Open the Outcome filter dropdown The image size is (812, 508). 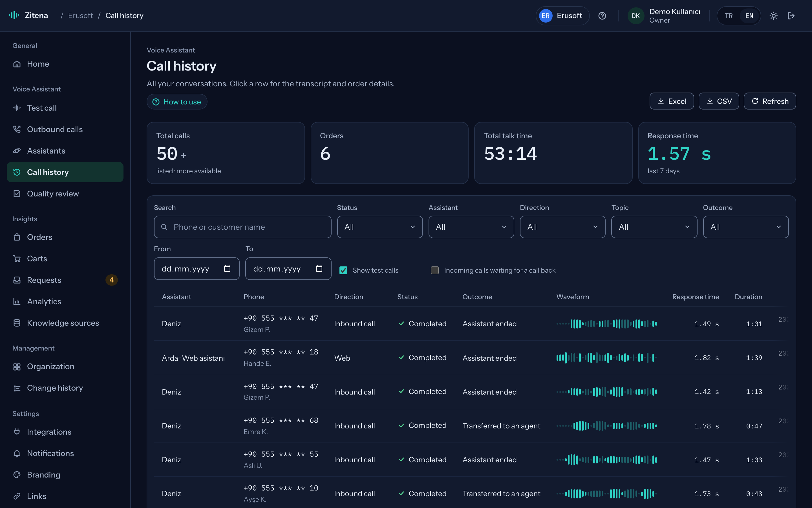pyautogui.click(x=746, y=227)
